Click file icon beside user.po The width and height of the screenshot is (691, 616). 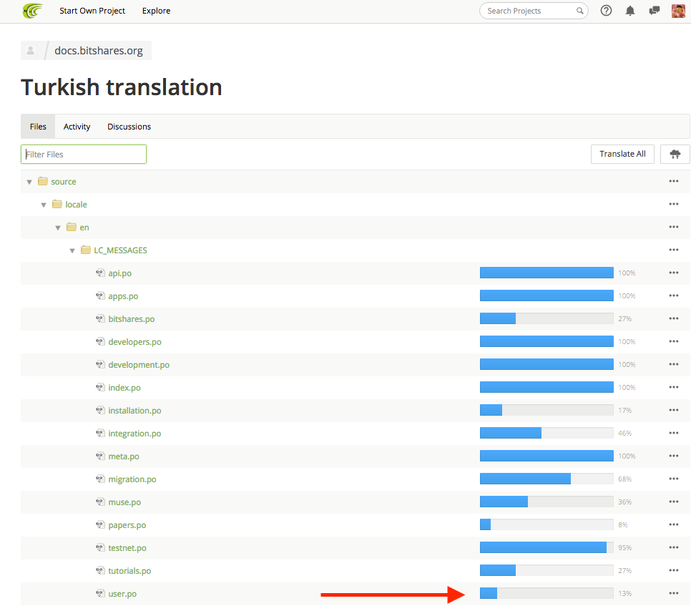[x=100, y=594]
